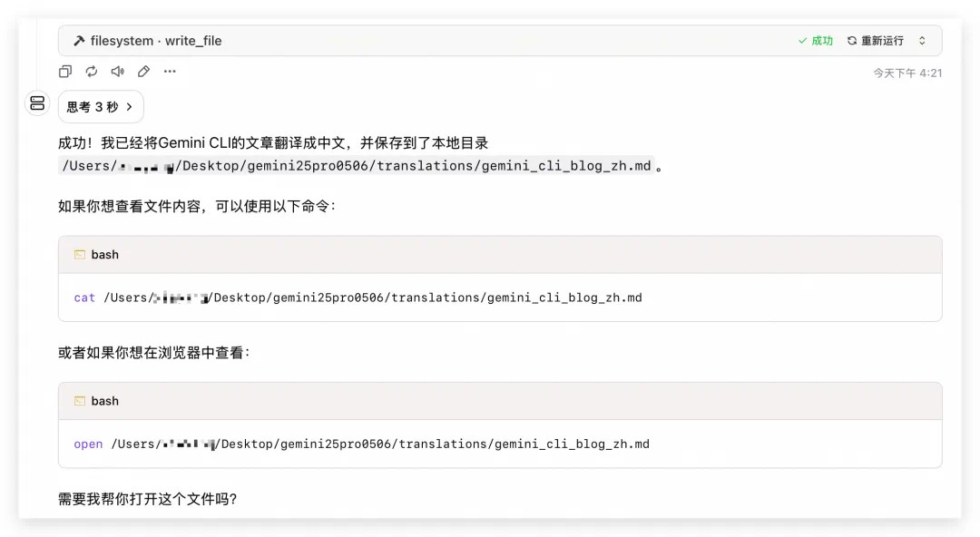Image resolution: width=980 pixels, height=537 pixels.
Task: Click the wrench tool icon for filesystem
Action: [79, 41]
